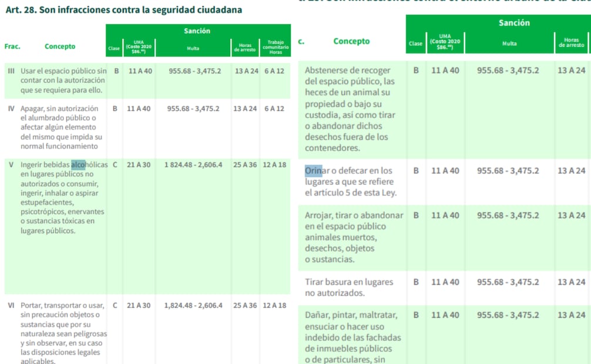Click '13 A 24' in the 'Orinar o defecar' row

(x=572, y=171)
